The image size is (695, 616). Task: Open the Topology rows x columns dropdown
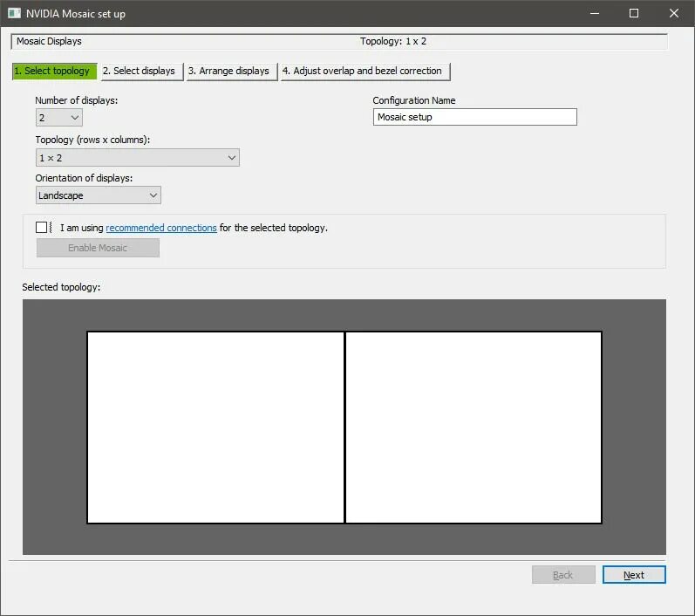(138, 158)
